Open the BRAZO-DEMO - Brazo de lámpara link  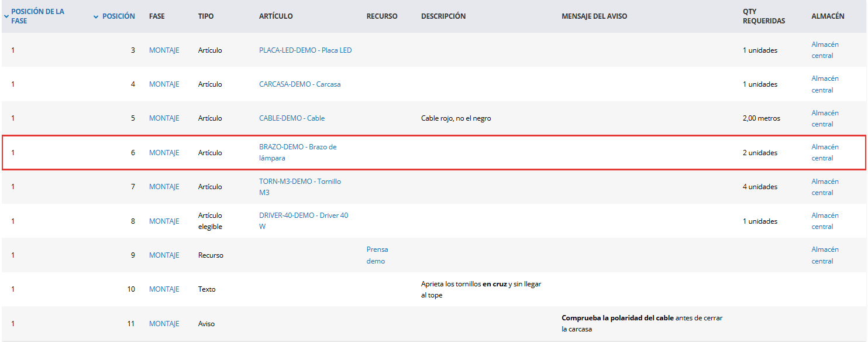point(298,153)
